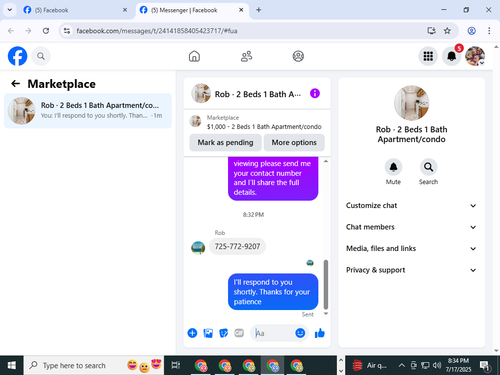Open the Friends icon in top navigation

[x=246, y=56]
